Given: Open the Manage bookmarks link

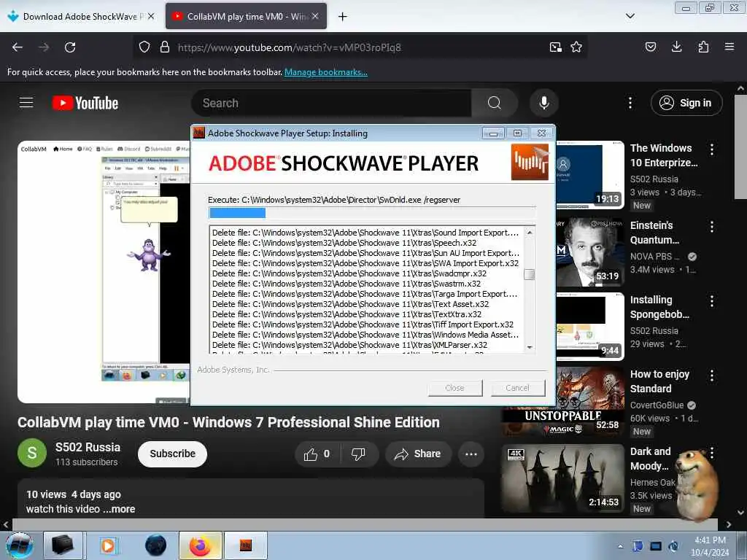Looking at the screenshot, I should [326, 72].
